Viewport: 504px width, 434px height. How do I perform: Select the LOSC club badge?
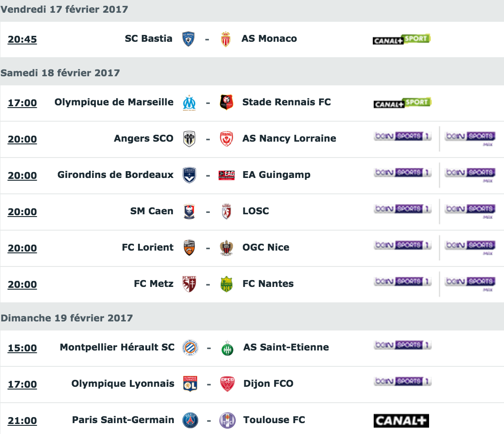point(227,212)
